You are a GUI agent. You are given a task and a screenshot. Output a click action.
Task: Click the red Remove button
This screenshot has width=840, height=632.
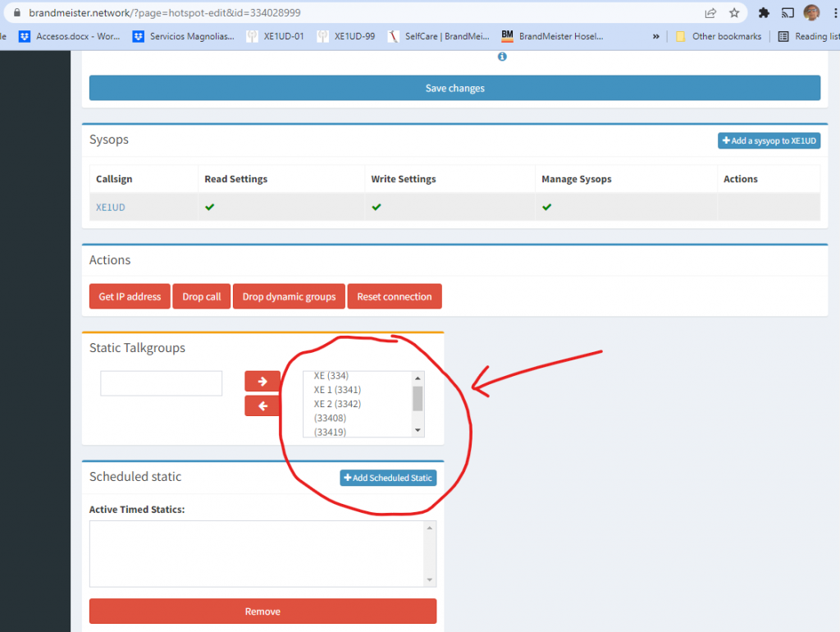pos(262,611)
